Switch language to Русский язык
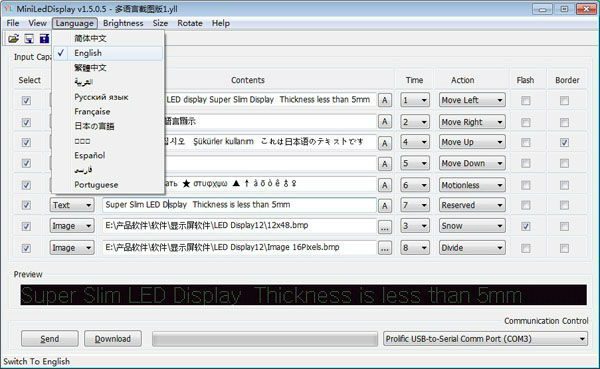Screen dimensions: 600x369 (109, 97)
